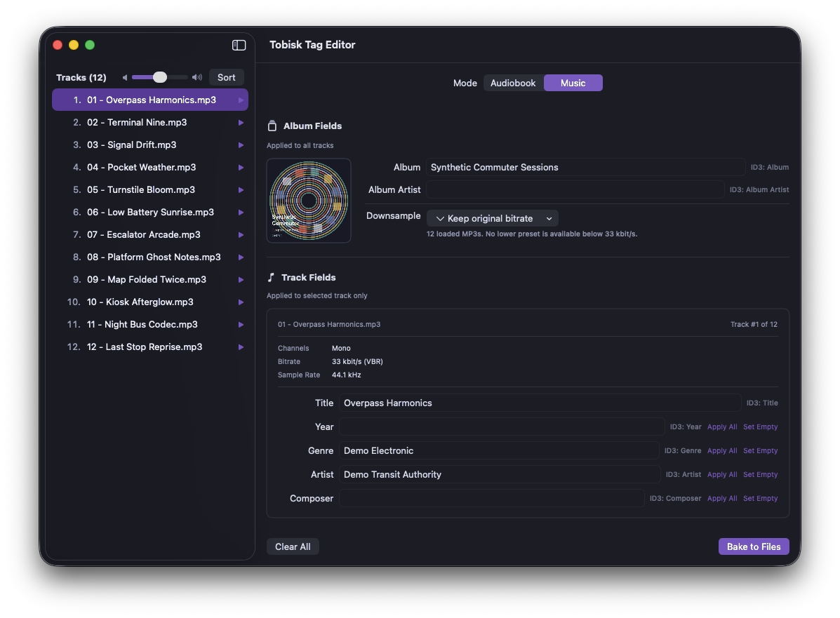Image resolution: width=840 pixels, height=618 pixels.
Task: Select track 04 - Pocket Weather.mp3
Action: [x=150, y=168]
